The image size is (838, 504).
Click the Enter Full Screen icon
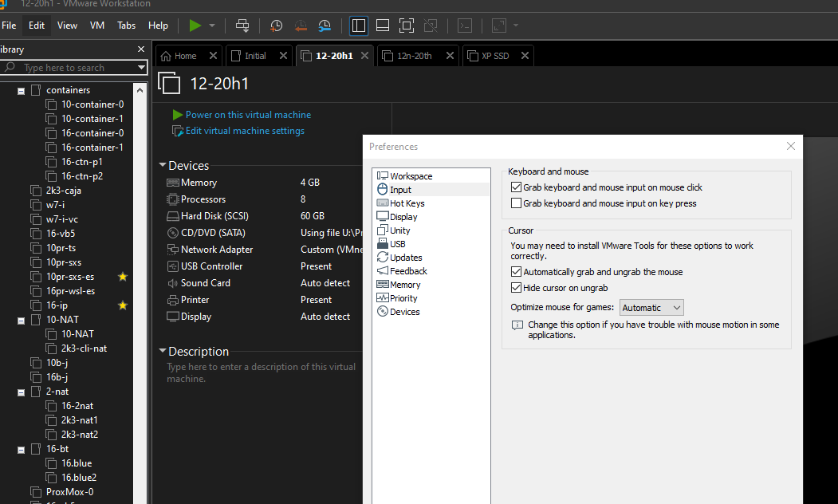407,26
